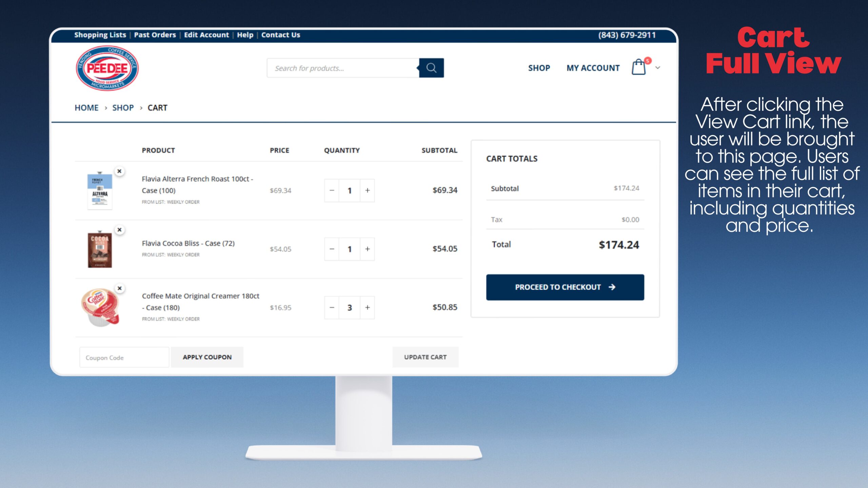The height and width of the screenshot is (488, 868).
Task: Open the Help link
Action: pos(245,35)
